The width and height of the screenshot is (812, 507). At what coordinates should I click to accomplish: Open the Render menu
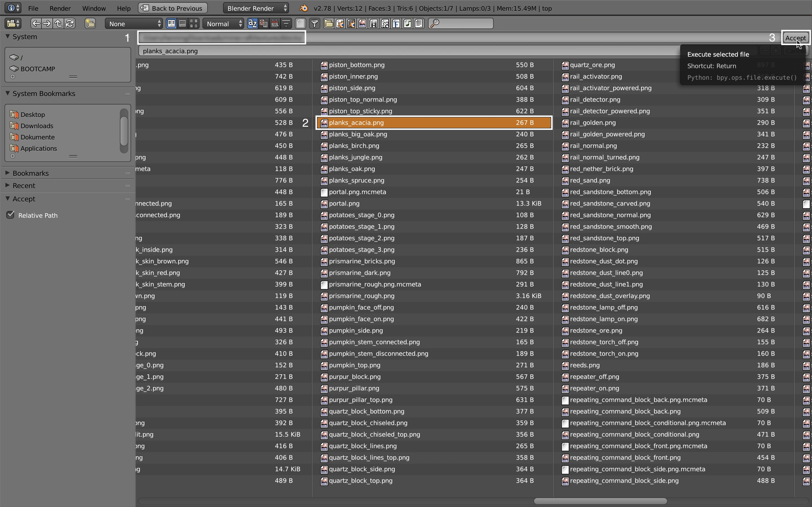(x=60, y=8)
